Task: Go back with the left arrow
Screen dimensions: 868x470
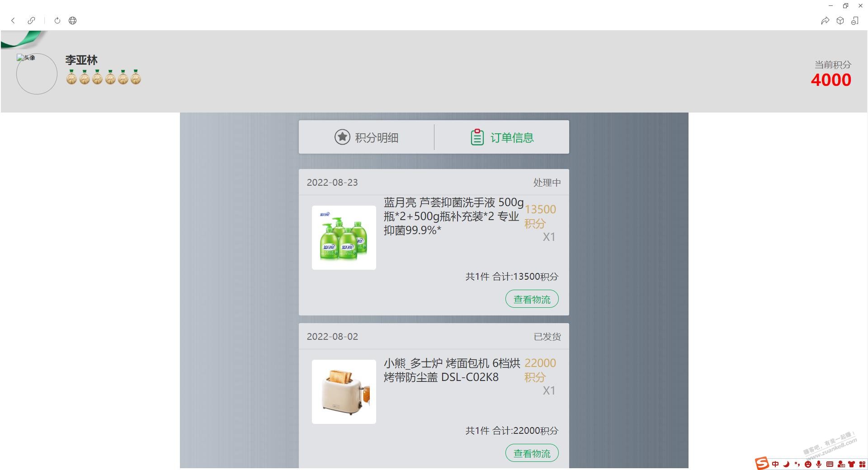Action: (x=13, y=20)
